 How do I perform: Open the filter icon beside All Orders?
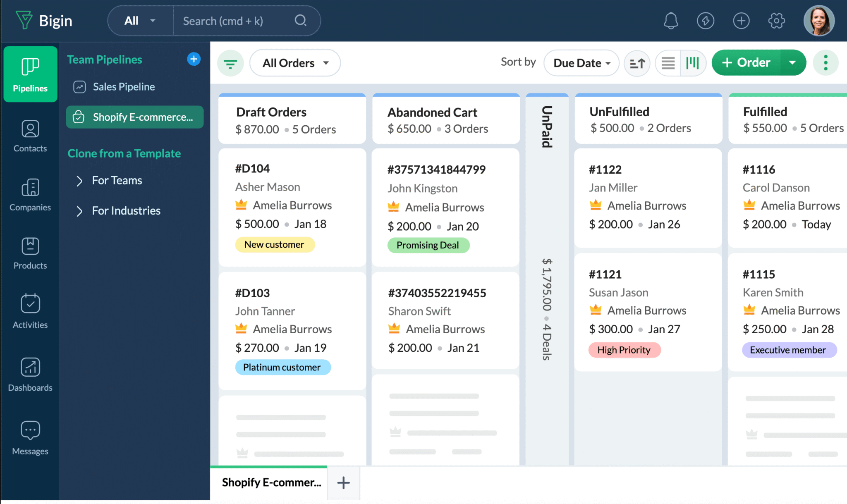[x=230, y=63]
